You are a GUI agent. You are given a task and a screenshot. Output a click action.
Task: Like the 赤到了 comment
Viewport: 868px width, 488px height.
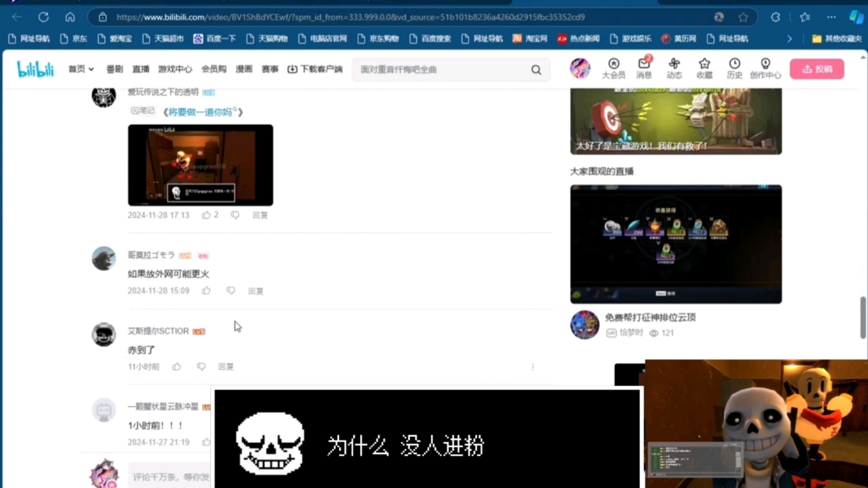(x=176, y=366)
